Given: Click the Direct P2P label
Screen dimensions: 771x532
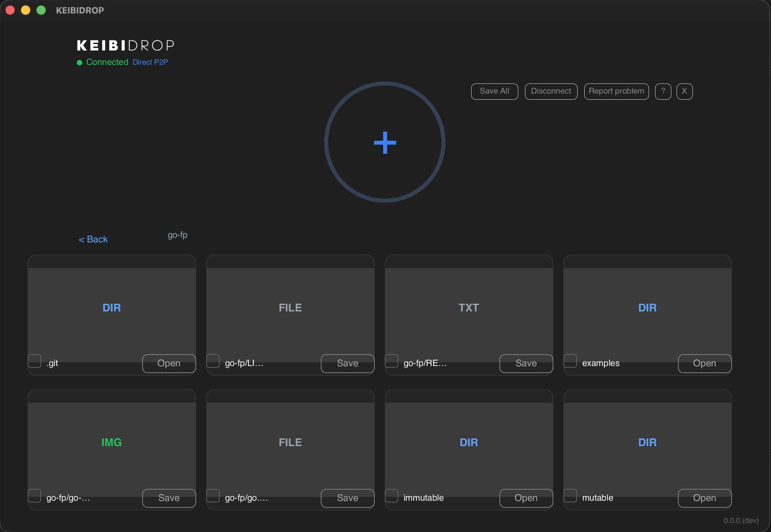Looking at the screenshot, I should [150, 62].
